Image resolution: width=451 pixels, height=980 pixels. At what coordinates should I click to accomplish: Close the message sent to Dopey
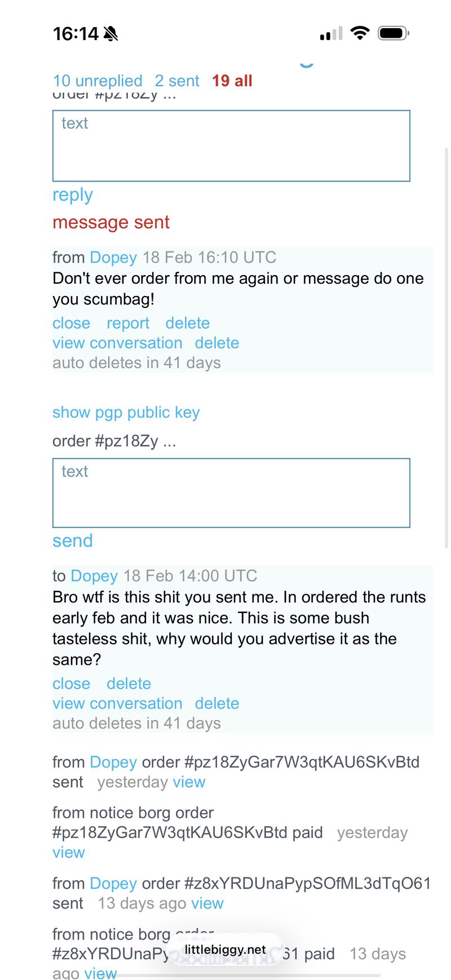71,684
